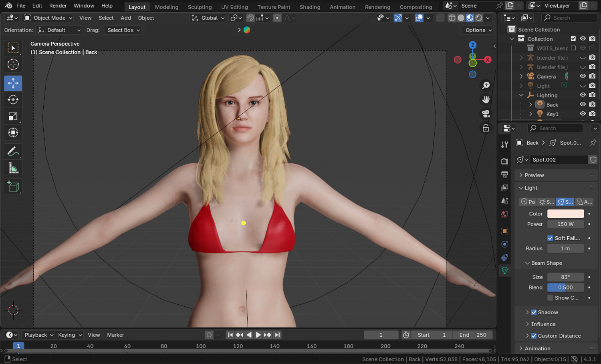601x364 pixels.
Task: Open the Drag Select Box dropdown
Action: coord(123,30)
